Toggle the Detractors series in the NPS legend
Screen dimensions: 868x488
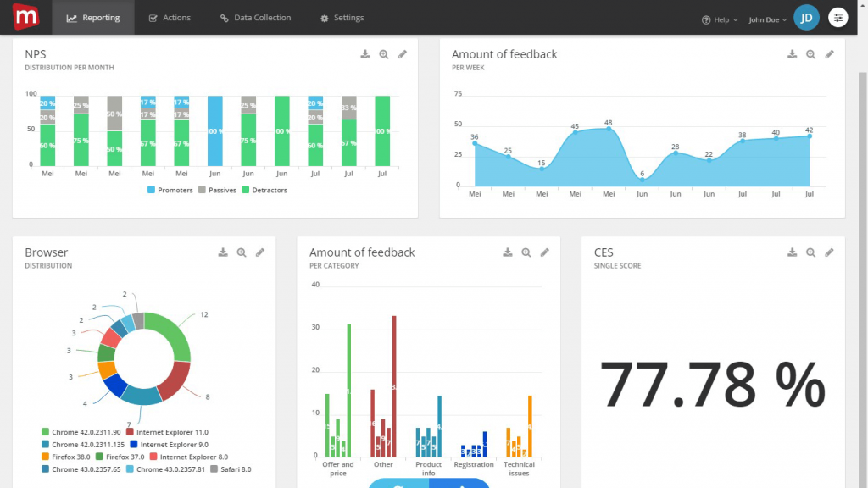[264, 190]
